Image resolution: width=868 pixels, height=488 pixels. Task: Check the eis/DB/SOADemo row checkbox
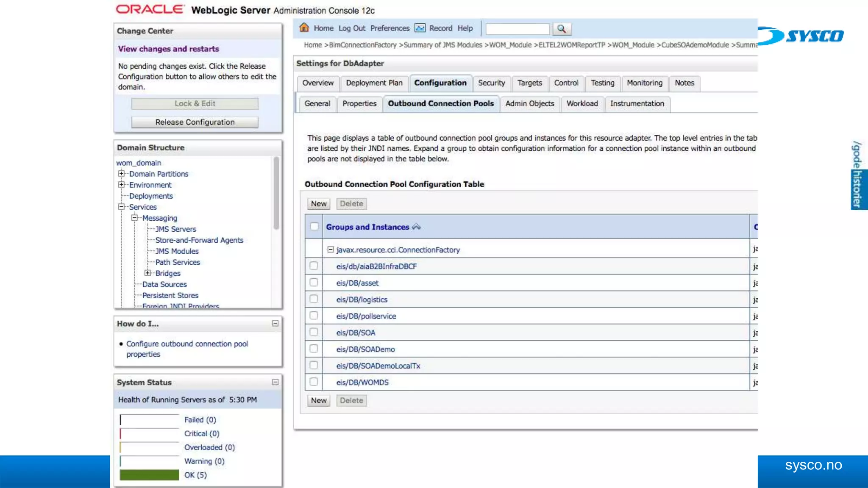coord(314,349)
